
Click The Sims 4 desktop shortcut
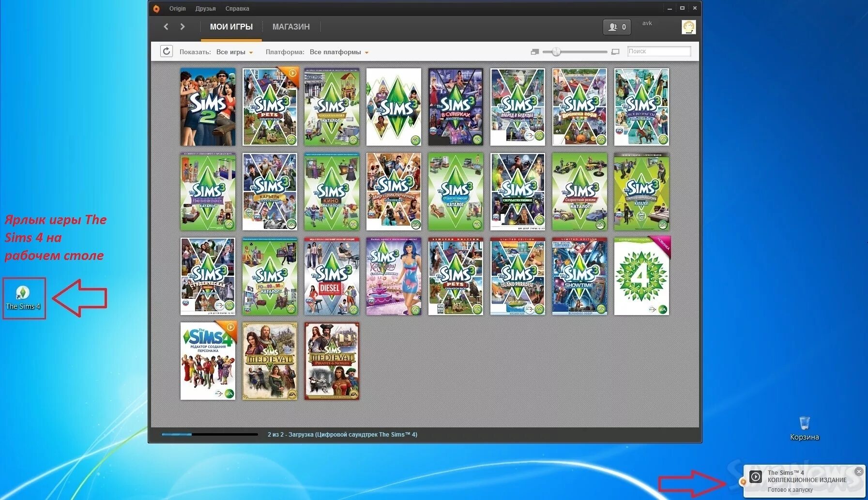click(x=23, y=298)
